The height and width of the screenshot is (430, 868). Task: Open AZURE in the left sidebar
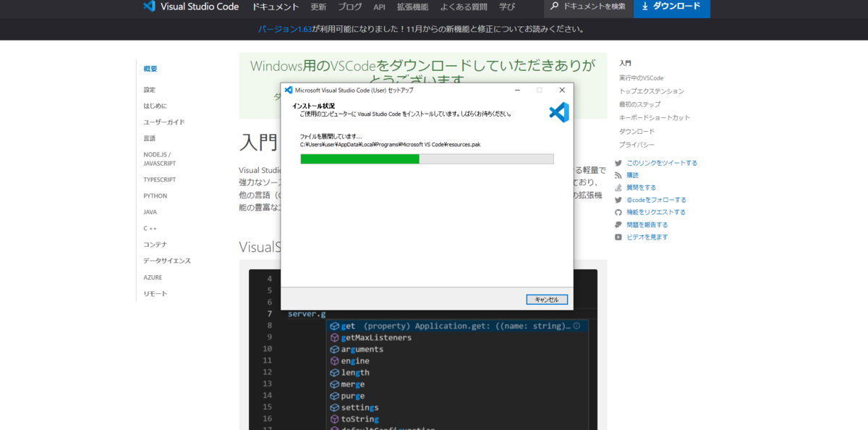[153, 277]
